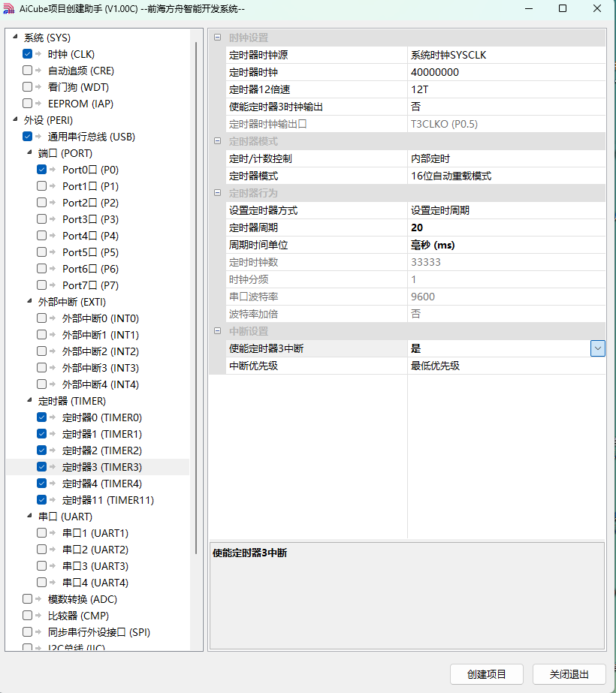Click the 使能定时器3时钟输出 value 否

click(x=506, y=107)
